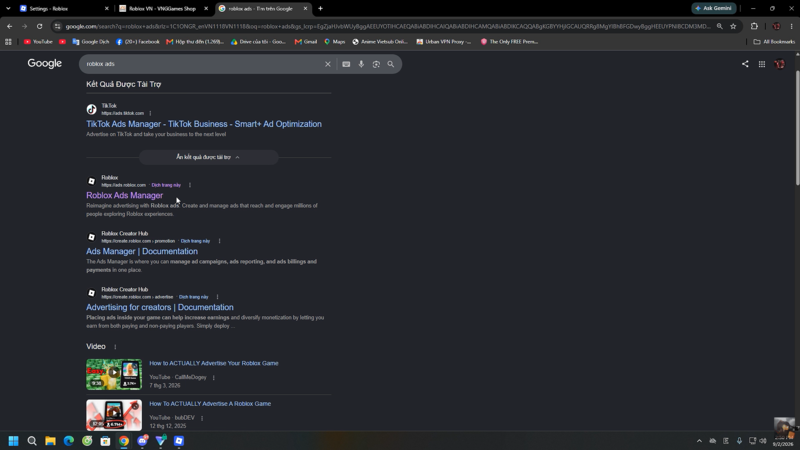Go to the Google homepage logo
Screen dimensions: 800x450
[44, 63]
